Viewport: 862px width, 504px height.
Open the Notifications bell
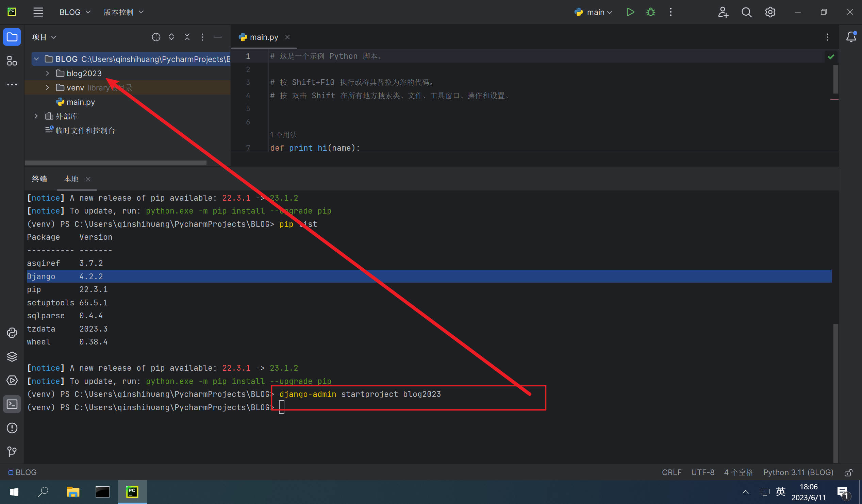851,37
